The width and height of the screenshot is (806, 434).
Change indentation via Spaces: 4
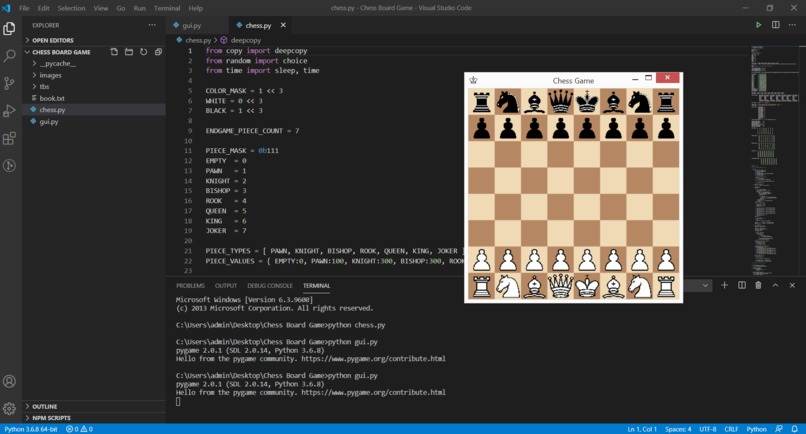coord(678,429)
